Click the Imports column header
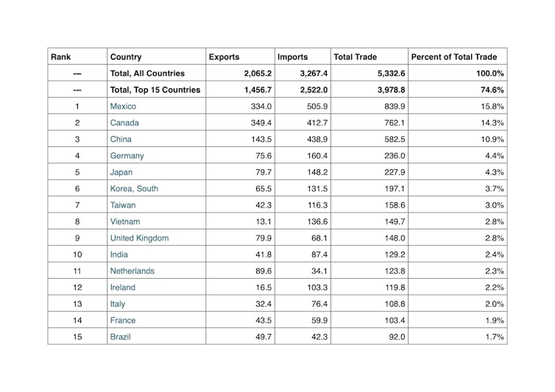 (x=292, y=57)
